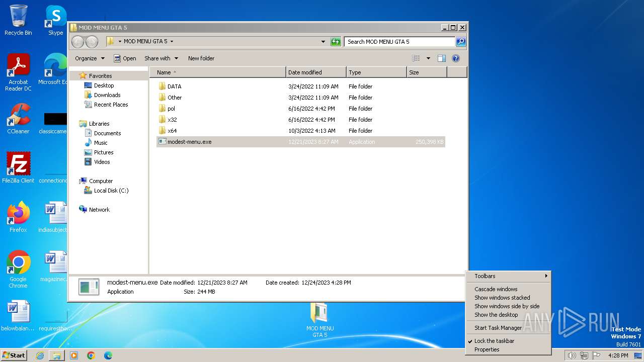The width and height of the screenshot is (644, 362).
Task: Open FileZilla Client desktop icon
Action: coord(18,168)
